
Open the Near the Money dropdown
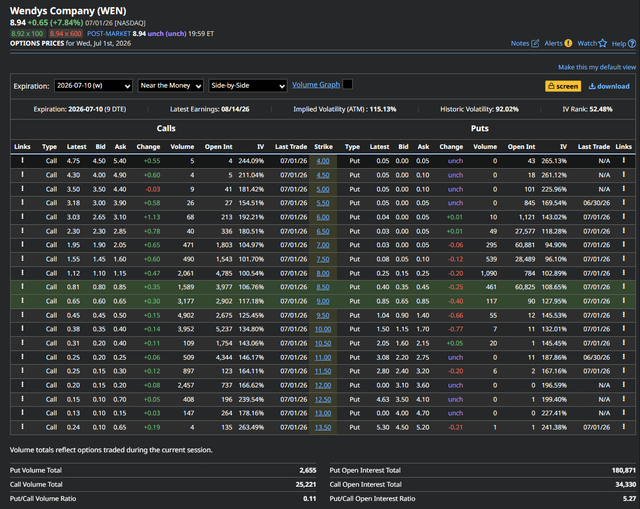[x=171, y=86]
